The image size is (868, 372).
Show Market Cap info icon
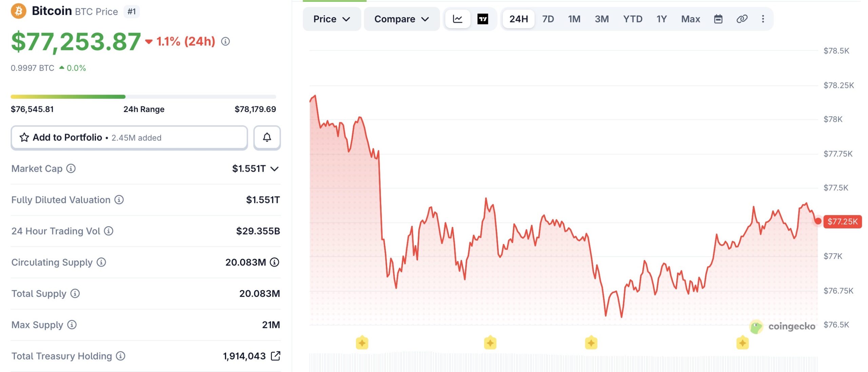(x=71, y=168)
